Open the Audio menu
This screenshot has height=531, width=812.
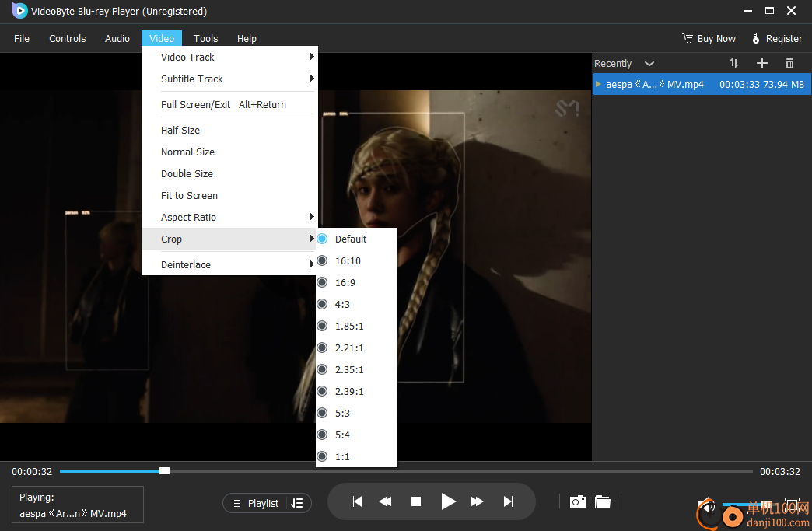click(117, 38)
